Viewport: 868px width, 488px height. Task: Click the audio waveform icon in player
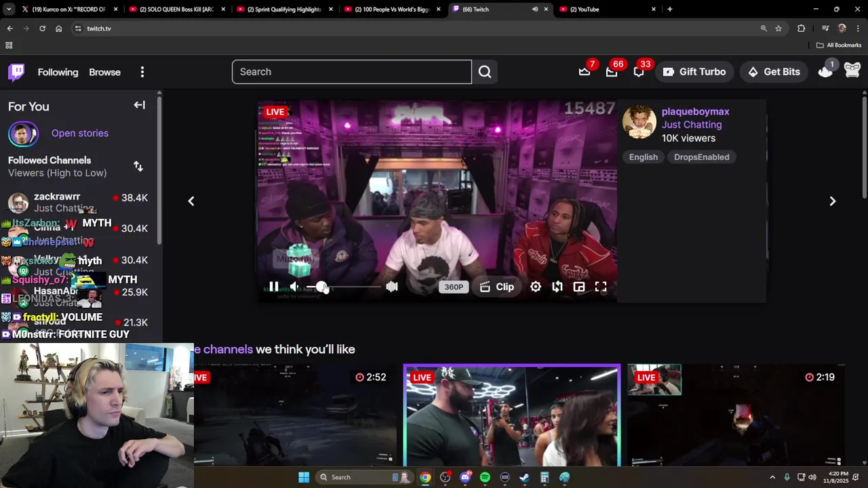click(392, 287)
